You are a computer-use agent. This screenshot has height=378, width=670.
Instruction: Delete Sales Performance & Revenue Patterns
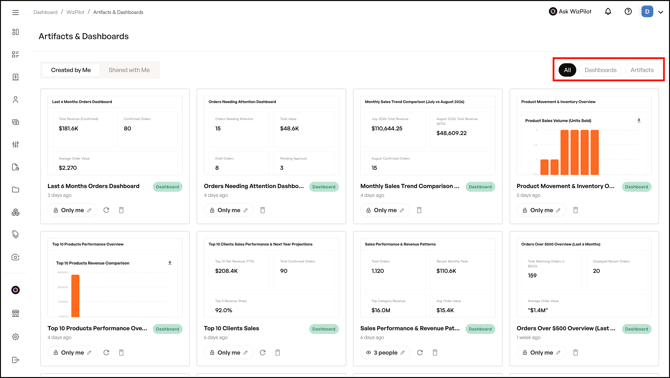(x=435, y=353)
